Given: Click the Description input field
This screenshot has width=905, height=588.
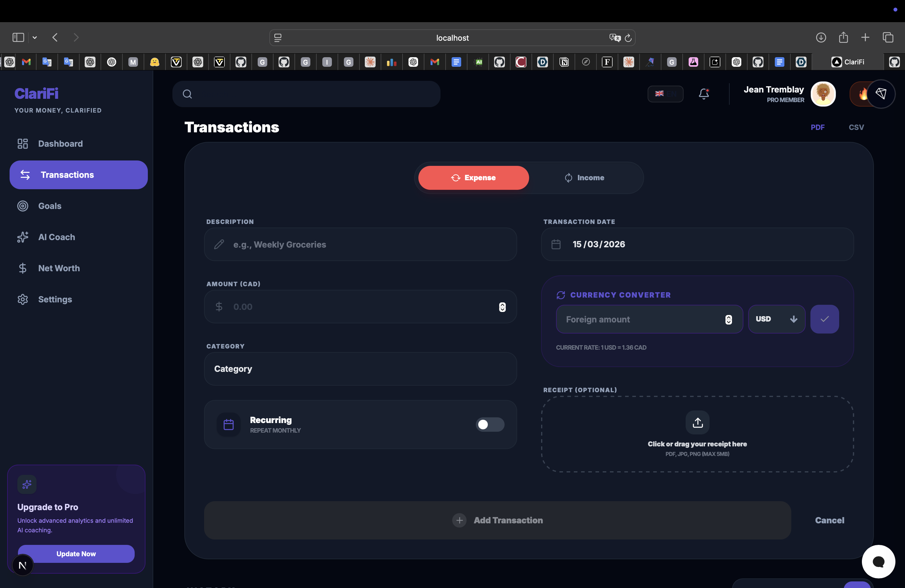Looking at the screenshot, I should tap(365, 245).
